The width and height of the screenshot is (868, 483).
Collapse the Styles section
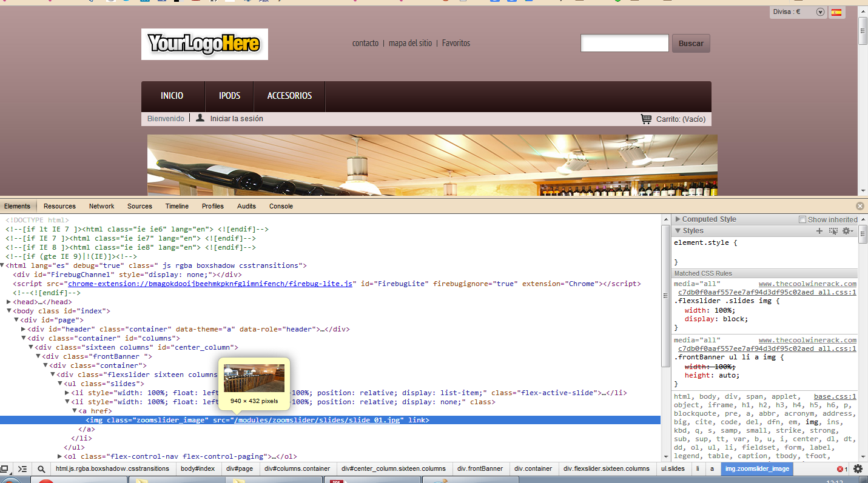(678, 231)
